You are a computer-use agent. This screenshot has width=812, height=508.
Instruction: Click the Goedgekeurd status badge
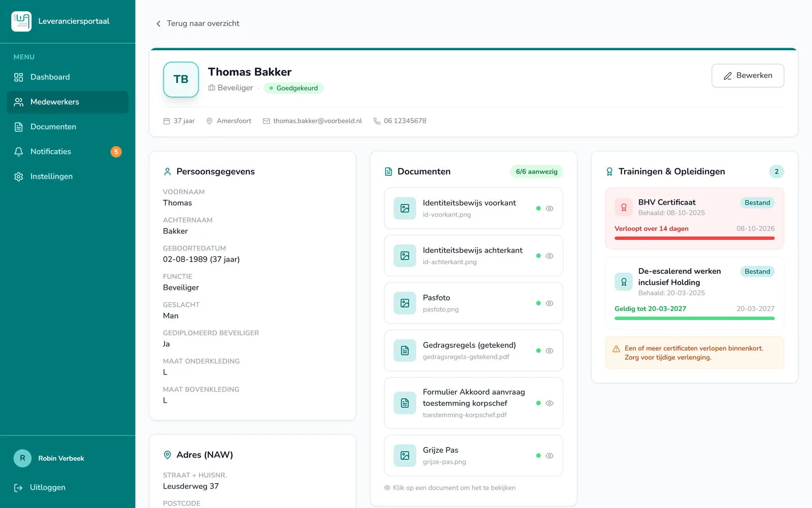[293, 88]
